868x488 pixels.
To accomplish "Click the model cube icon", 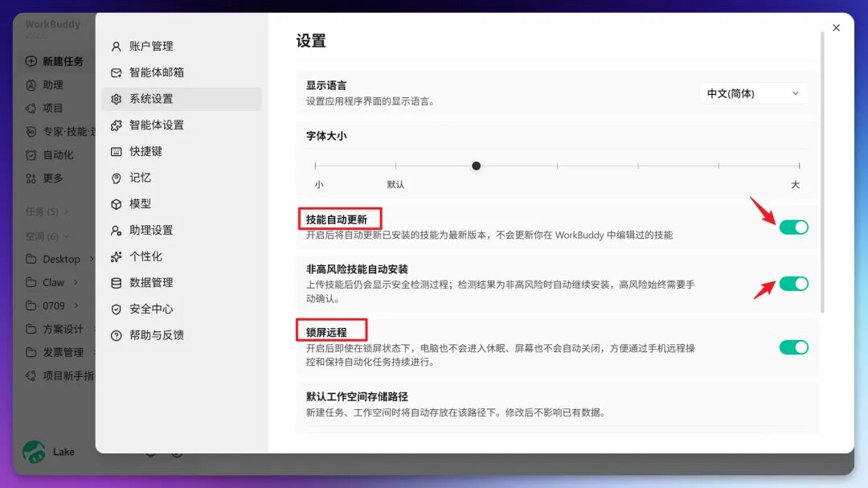I will pyautogui.click(x=116, y=204).
